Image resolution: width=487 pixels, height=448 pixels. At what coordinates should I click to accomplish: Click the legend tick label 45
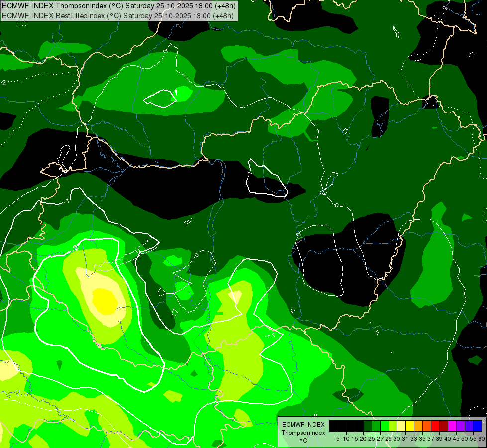456,439
